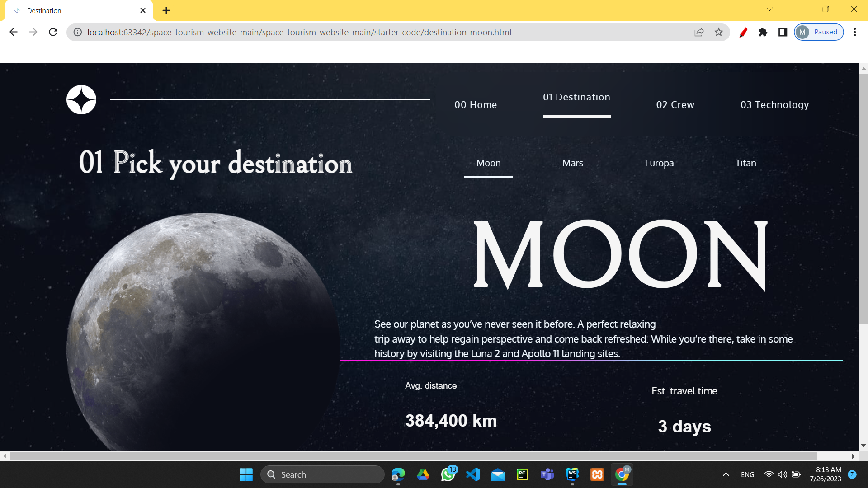This screenshot has height=488, width=868.
Task: Open Chrome's side panel icon
Action: point(782,32)
